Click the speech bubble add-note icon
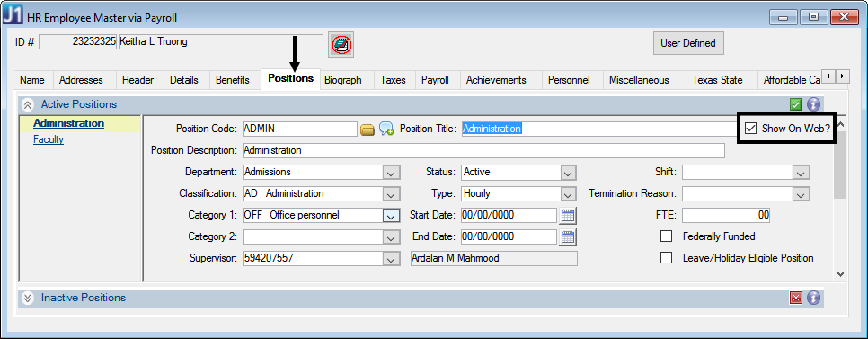Image resolution: width=868 pixels, height=339 pixels. click(385, 129)
